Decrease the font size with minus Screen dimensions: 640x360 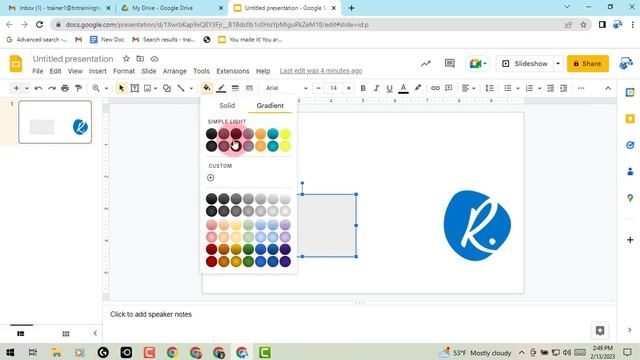pos(318,88)
